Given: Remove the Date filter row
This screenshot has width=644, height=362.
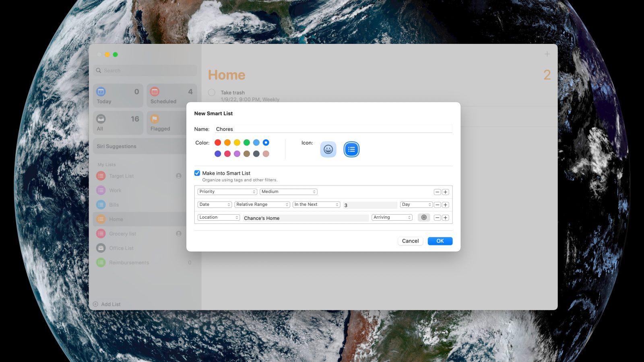Looking at the screenshot, I should (437, 205).
